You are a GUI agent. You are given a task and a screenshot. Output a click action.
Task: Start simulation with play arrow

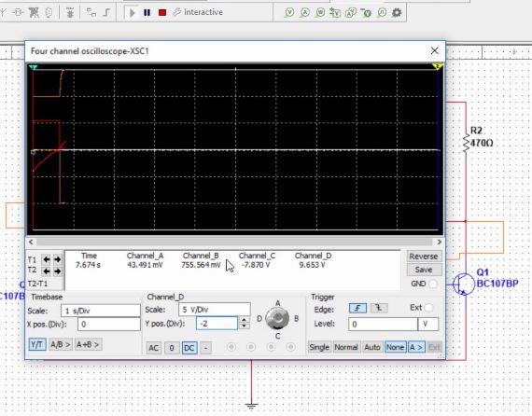pyautogui.click(x=132, y=13)
